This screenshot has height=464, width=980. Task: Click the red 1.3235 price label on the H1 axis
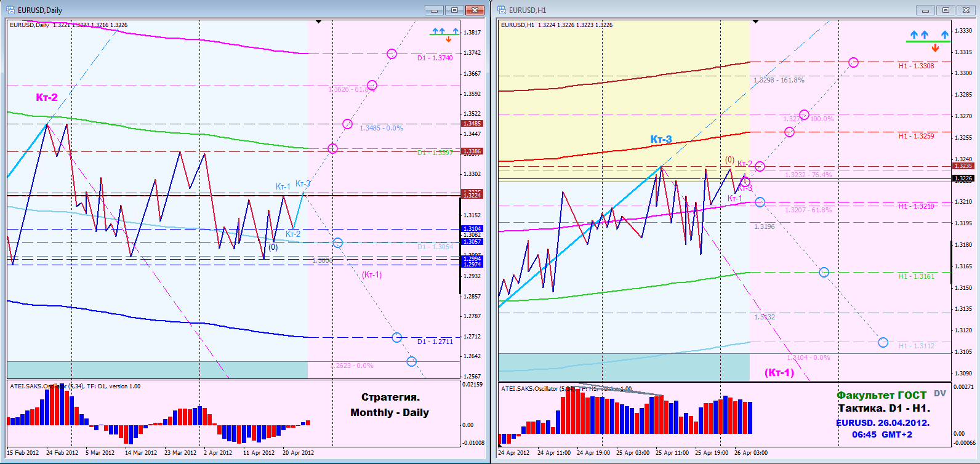coord(963,166)
